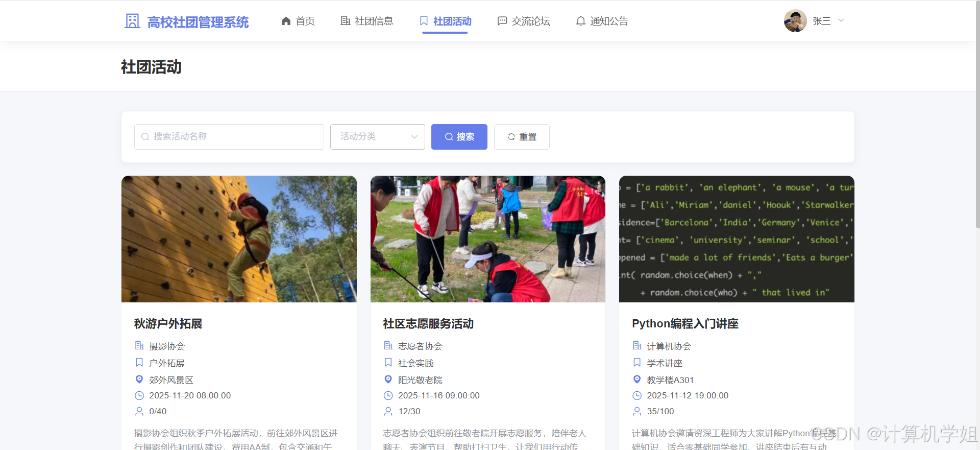This screenshot has width=980, height=450.
Task: Click the 重置 reset button
Action: coord(522,137)
